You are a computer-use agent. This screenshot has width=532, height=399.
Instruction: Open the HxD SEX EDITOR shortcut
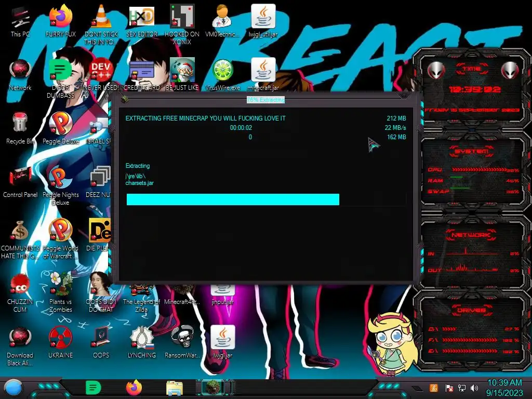click(141, 21)
